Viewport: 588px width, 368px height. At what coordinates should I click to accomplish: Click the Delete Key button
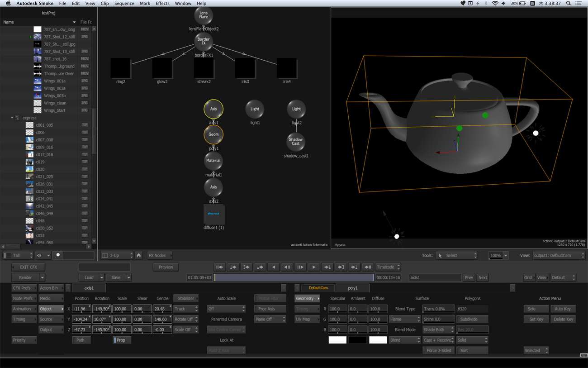point(563,319)
